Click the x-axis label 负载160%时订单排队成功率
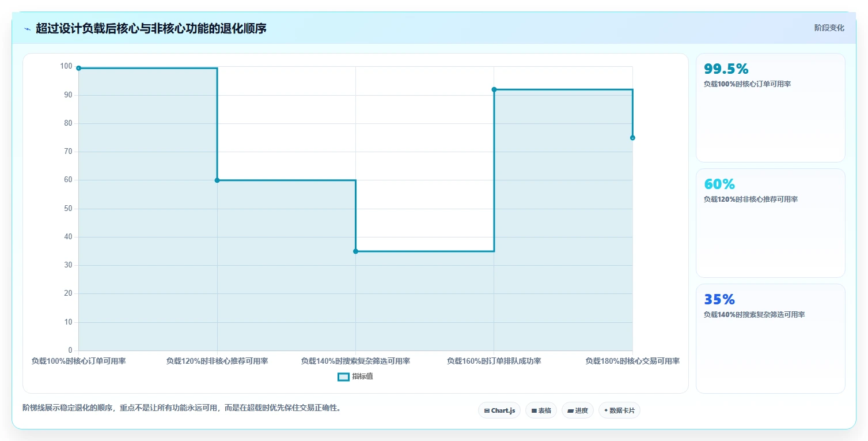This screenshot has width=868, height=441. (x=494, y=361)
